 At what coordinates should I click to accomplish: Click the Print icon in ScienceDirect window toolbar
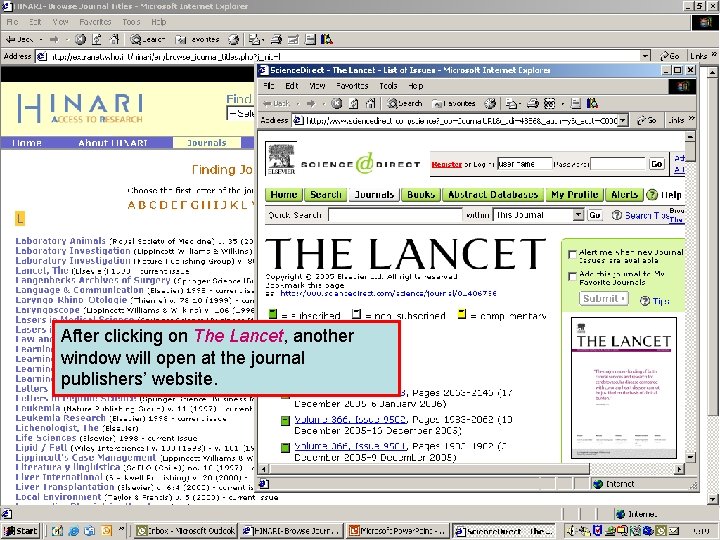(533, 103)
